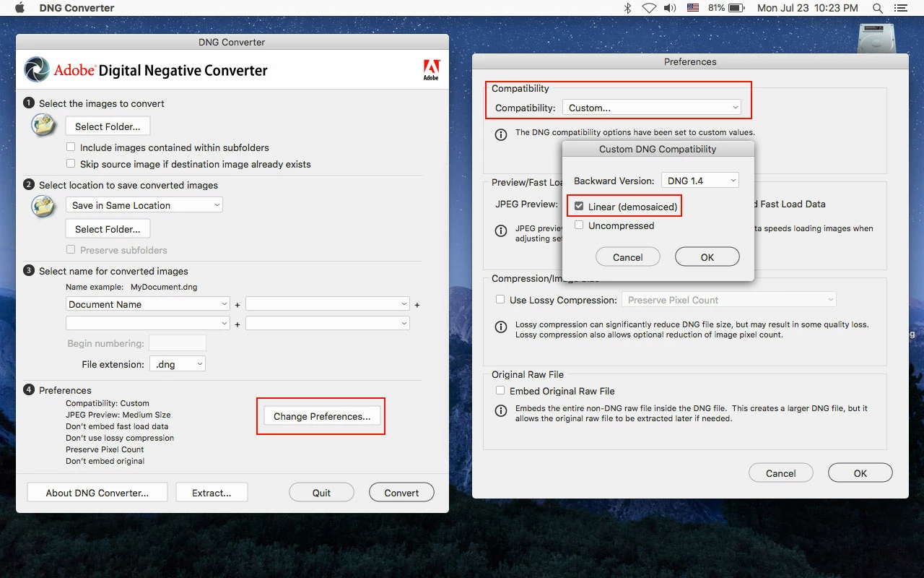The height and width of the screenshot is (578, 924).
Task: Click Change Preferences button
Action: coord(322,416)
